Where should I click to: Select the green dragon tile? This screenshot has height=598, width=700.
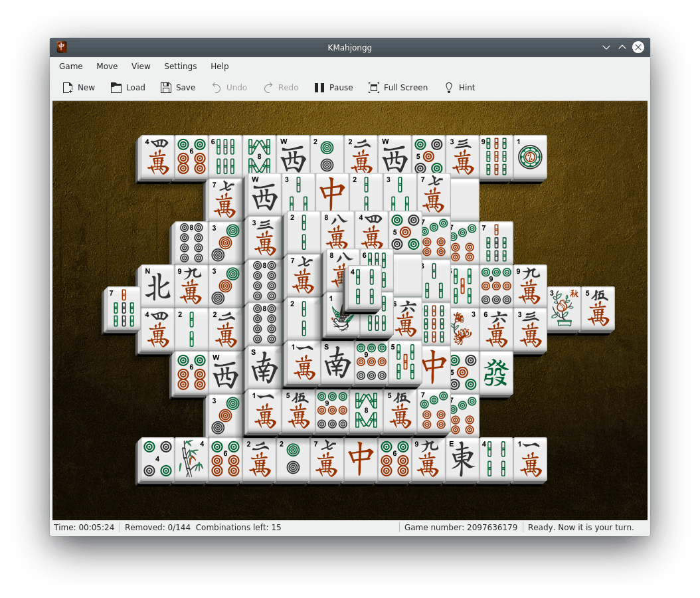tap(496, 373)
